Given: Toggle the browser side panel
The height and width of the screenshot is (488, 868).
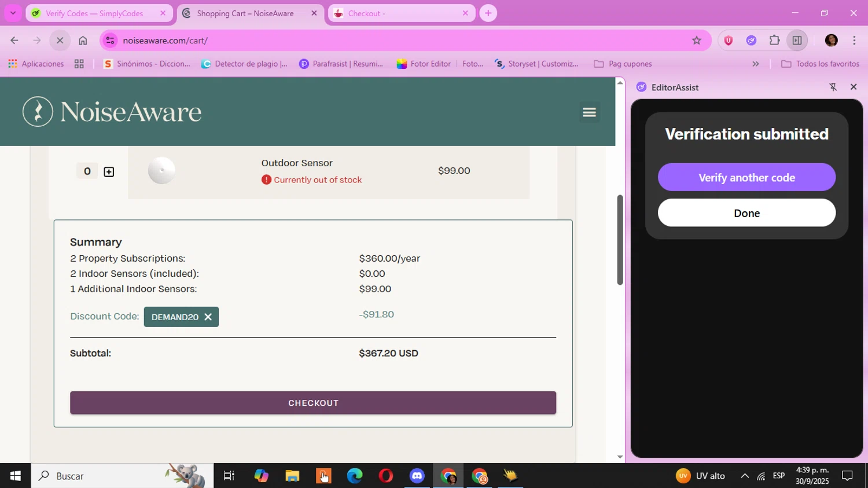Looking at the screenshot, I should (797, 41).
